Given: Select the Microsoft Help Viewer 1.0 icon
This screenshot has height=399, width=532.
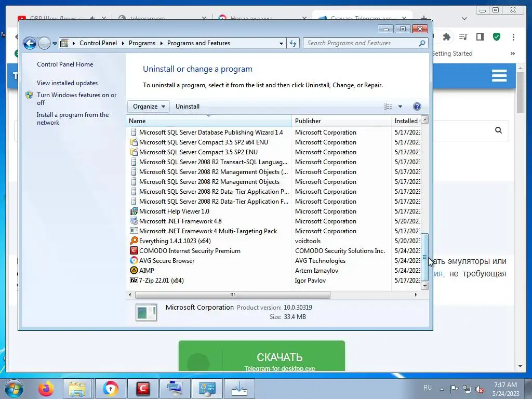Looking at the screenshot, I should (134, 211).
